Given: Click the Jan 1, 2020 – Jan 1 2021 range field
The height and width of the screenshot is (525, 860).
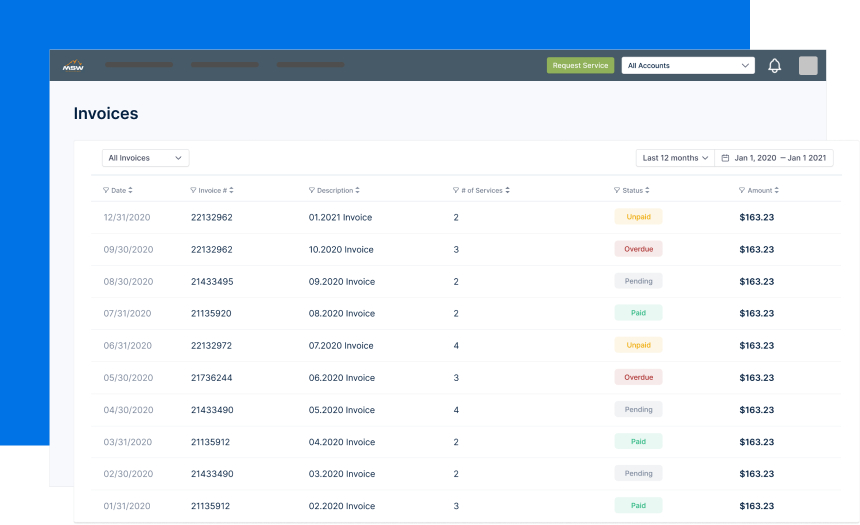Looking at the screenshot, I should [x=774, y=158].
